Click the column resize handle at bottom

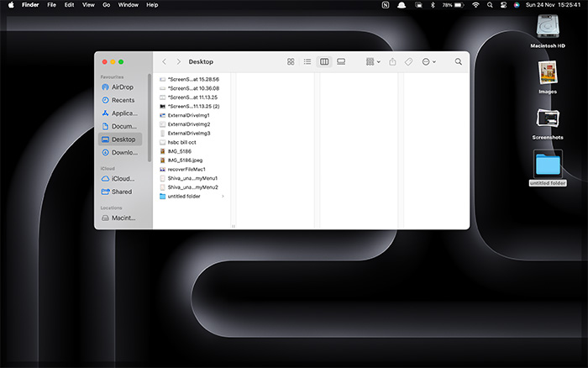click(234, 226)
